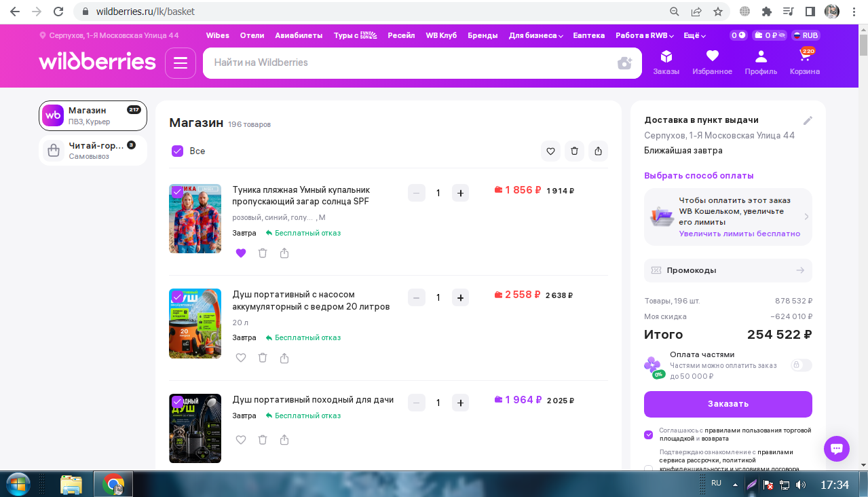Viewport: 868px width, 497px height.
Task: Click the wildberries logo
Action: point(98,62)
